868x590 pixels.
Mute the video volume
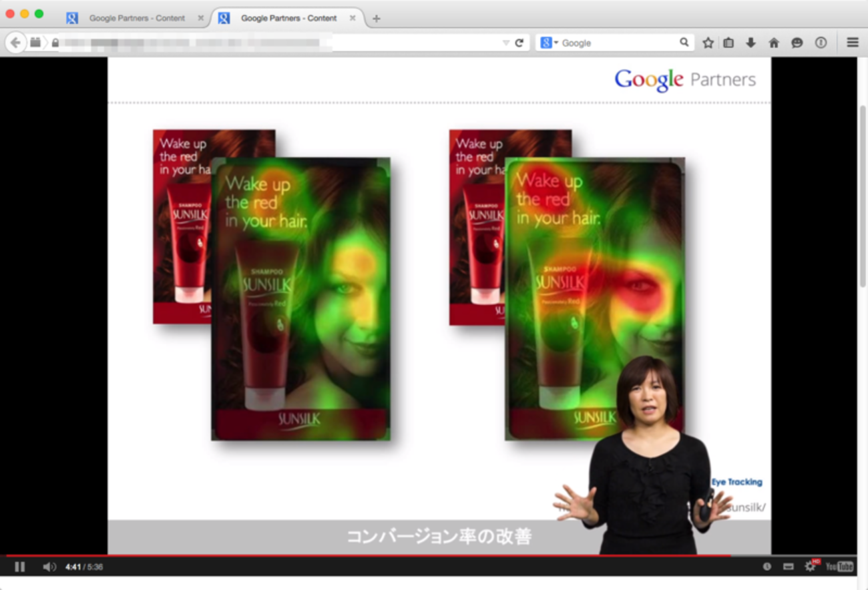[x=49, y=567]
